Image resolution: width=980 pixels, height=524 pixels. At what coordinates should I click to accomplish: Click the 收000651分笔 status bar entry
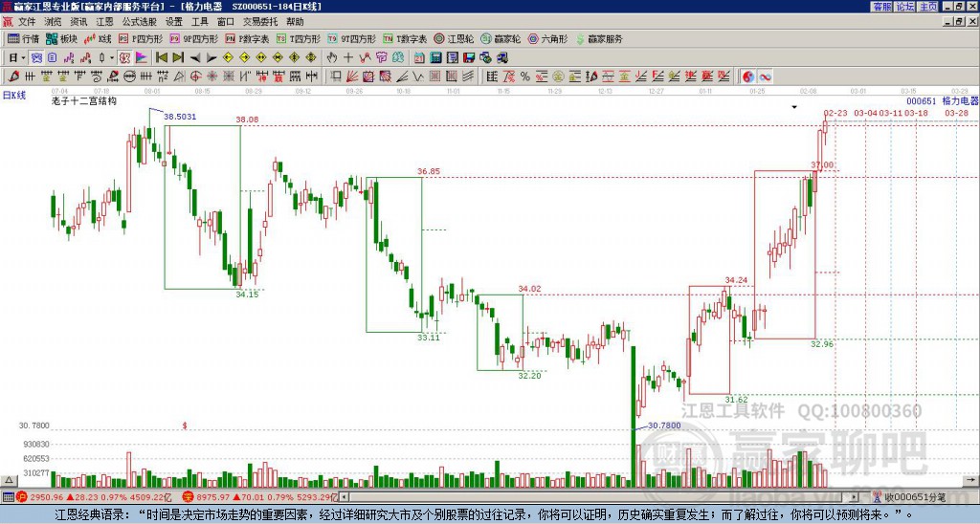(x=915, y=497)
